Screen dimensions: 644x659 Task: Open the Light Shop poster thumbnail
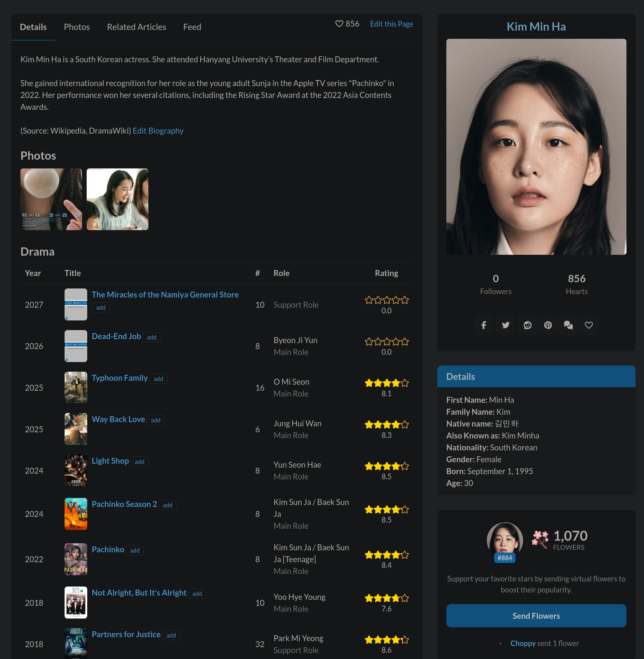coord(76,471)
